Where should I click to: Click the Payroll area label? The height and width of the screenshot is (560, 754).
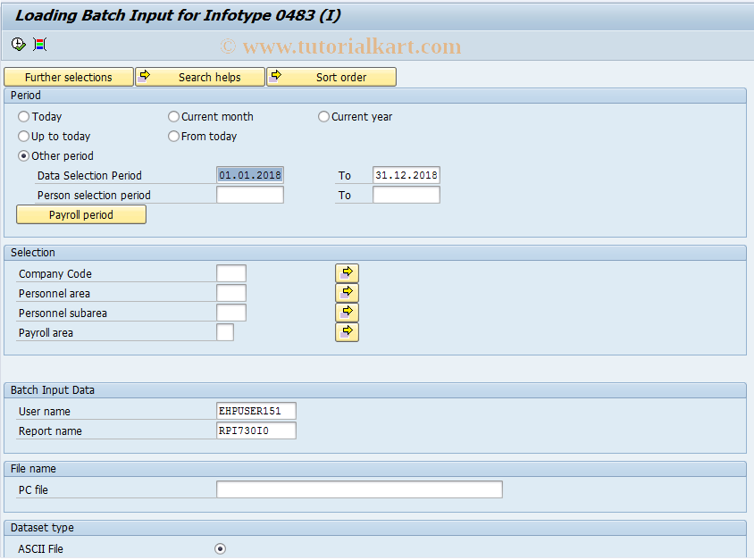[46, 333]
